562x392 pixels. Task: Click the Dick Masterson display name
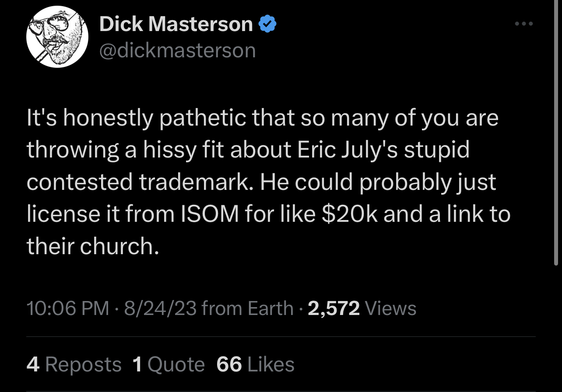(176, 24)
